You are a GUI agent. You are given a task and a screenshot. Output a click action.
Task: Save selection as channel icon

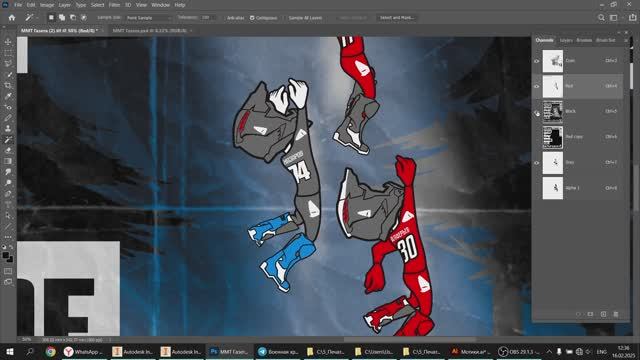coord(590,314)
